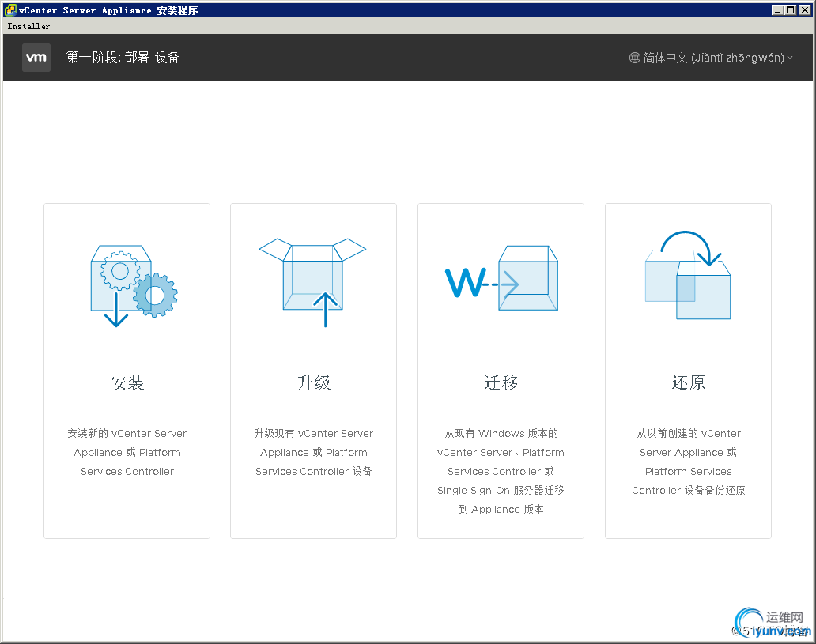Click description text '从以前创建的 vCenter'
The image size is (816, 644).
point(689,433)
